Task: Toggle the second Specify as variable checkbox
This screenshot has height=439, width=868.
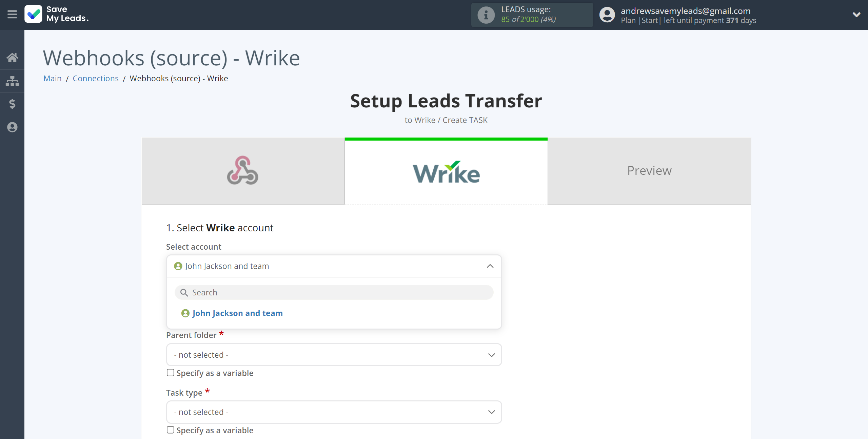Action: (170, 430)
